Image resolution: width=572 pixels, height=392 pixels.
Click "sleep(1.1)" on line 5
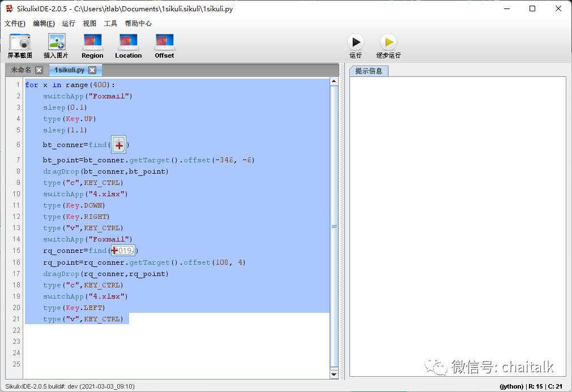click(65, 130)
